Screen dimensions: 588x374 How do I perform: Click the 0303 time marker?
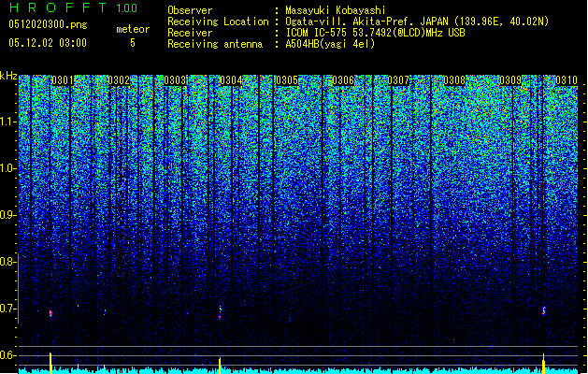pyautogui.click(x=175, y=80)
